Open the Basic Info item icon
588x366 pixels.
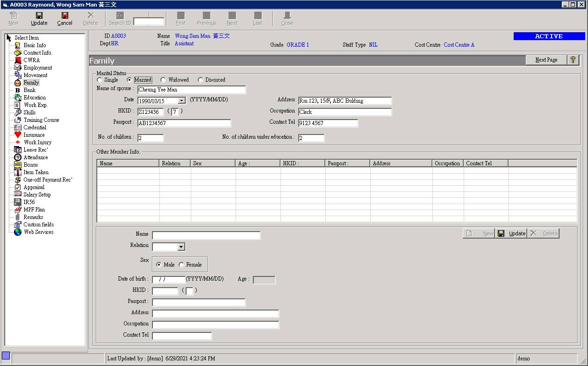tap(18, 45)
